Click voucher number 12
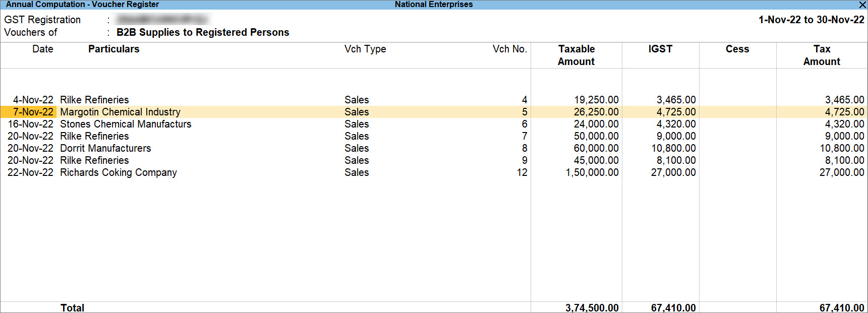This screenshot has height=313, width=868. click(522, 172)
